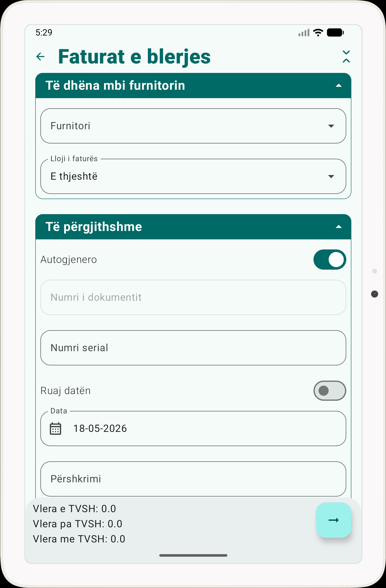Click the collapse-all chevrons icon
This screenshot has height=588, width=386.
tap(346, 57)
